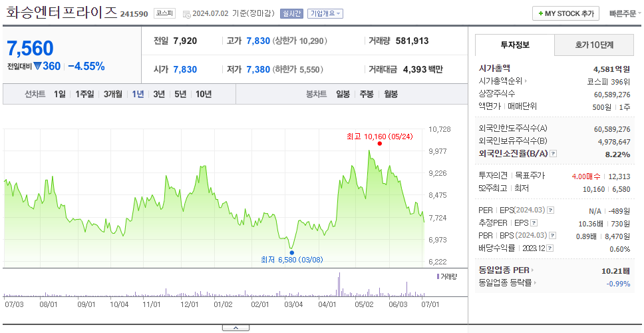The height and width of the screenshot is (333, 644).
Task: Select 1년 line chart period
Action: 138,95
